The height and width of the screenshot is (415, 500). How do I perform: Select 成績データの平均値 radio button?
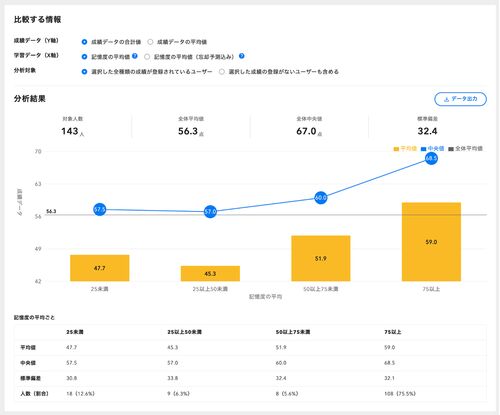pos(150,42)
